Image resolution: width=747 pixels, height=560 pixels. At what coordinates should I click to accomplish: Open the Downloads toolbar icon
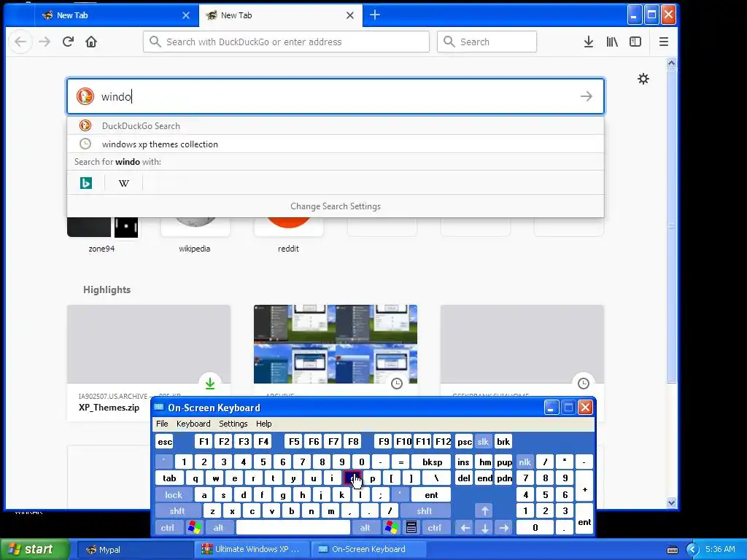point(589,42)
